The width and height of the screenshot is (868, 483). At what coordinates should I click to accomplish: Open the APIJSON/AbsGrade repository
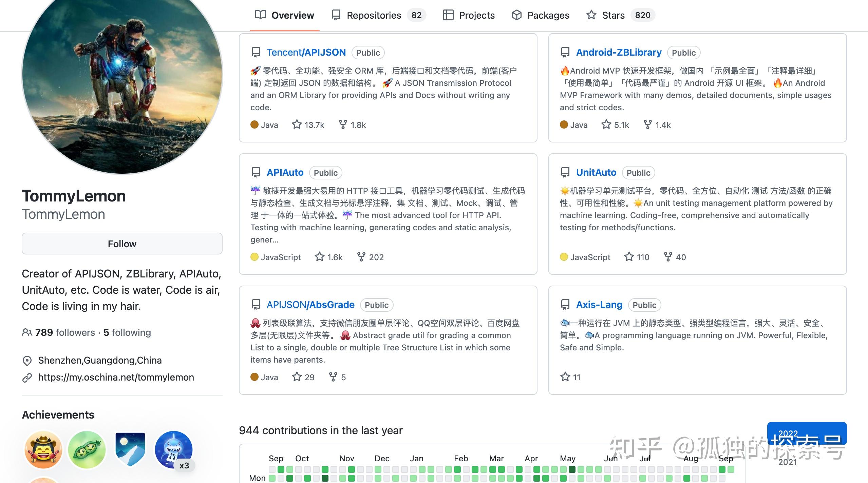click(x=310, y=305)
